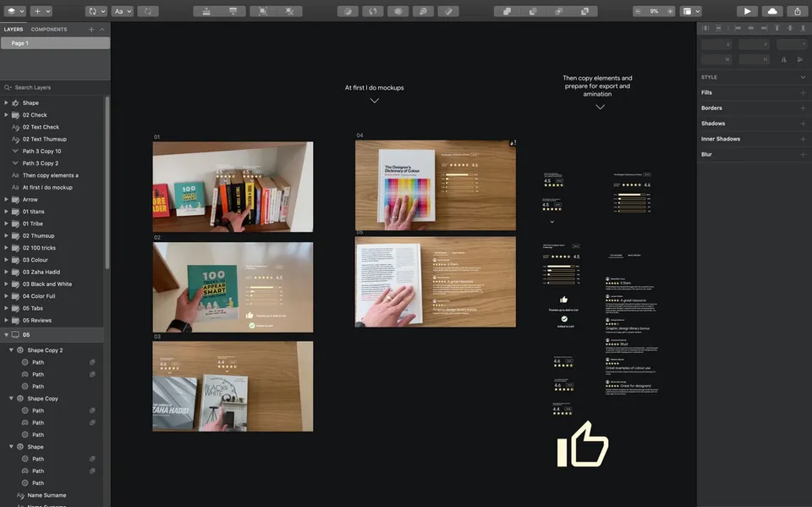Select the 100 Tricks artboard 02 thumbnail
The height and width of the screenshot is (507, 812).
pos(233,287)
